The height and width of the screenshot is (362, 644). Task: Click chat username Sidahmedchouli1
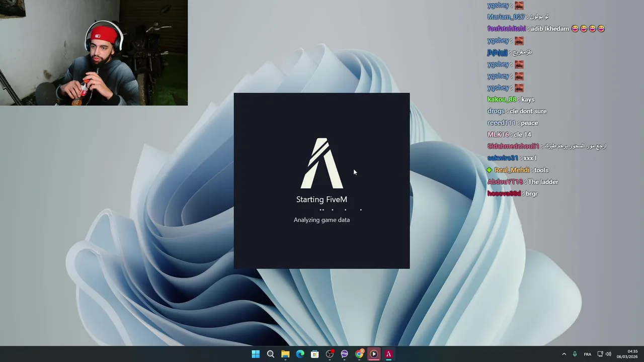pyautogui.click(x=513, y=146)
